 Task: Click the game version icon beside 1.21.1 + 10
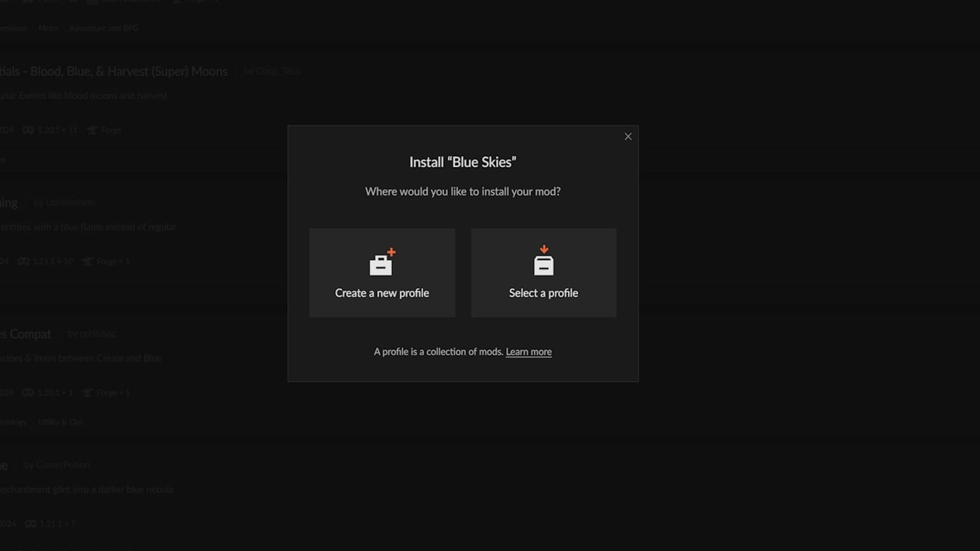click(23, 261)
